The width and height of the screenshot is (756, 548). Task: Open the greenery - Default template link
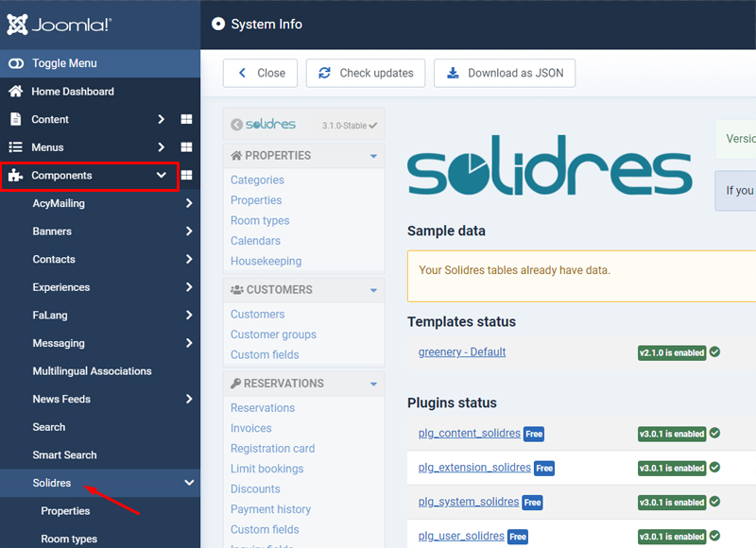(x=462, y=352)
